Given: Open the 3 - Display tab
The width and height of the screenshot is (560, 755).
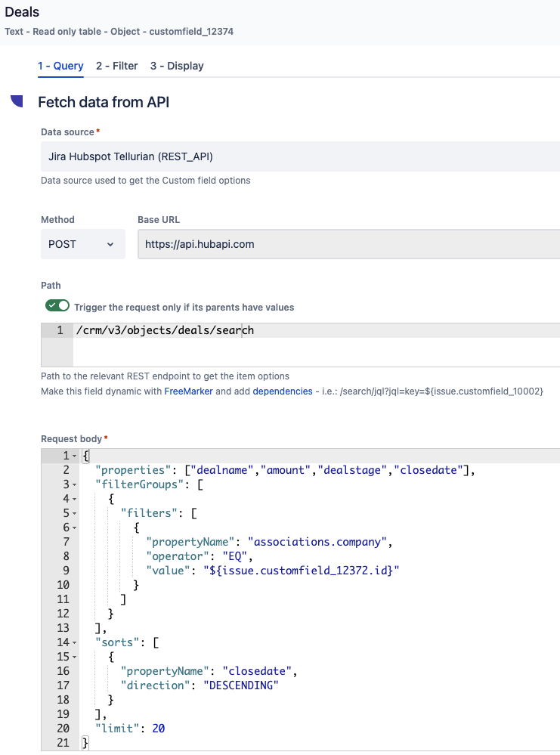Looking at the screenshot, I should tap(177, 66).
